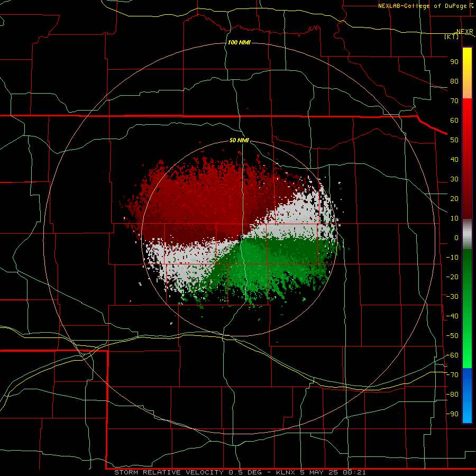476x476 pixels.
Task: Click the -40 value on the velocity scale
Action: (452, 316)
